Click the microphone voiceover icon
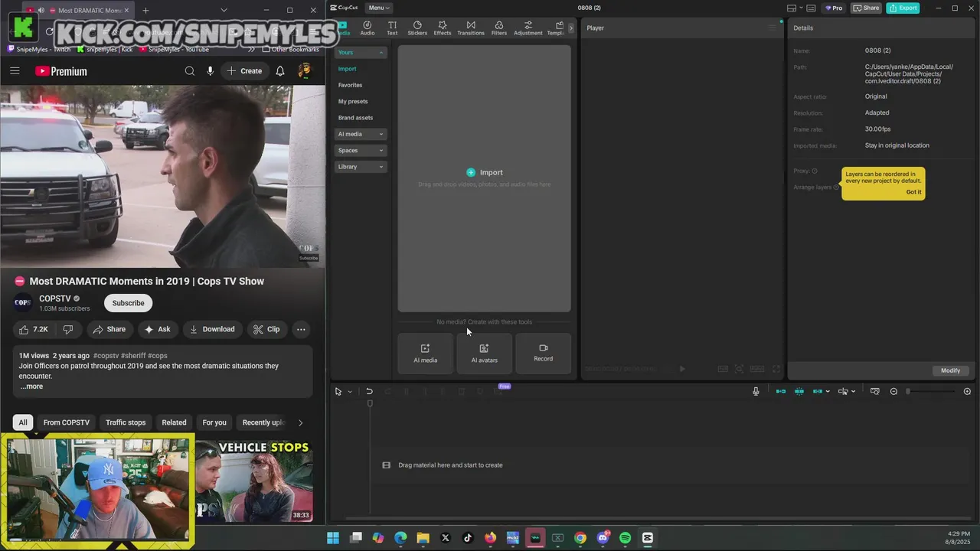 click(756, 392)
